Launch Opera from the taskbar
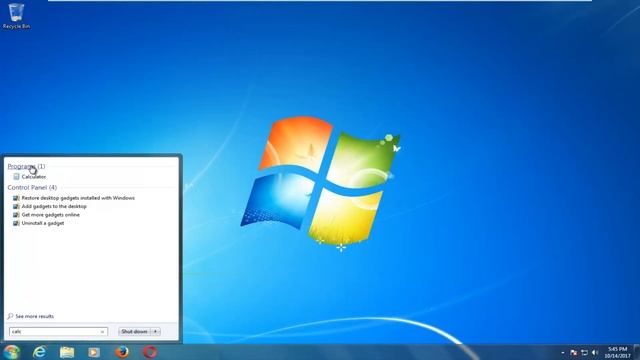640x360 pixels. click(x=150, y=351)
